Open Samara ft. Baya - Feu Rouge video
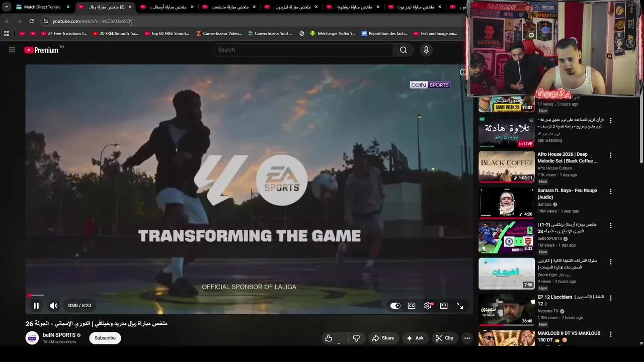The width and height of the screenshot is (644, 362). click(567, 194)
